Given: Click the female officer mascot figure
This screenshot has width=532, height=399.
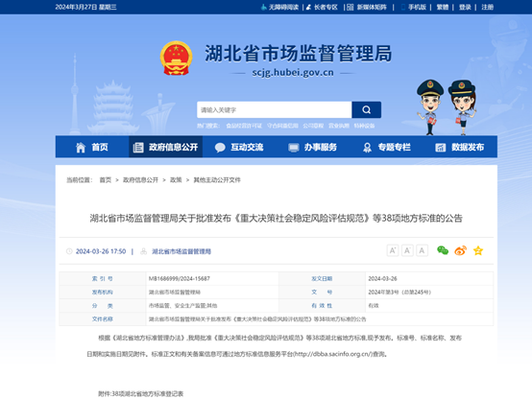Looking at the screenshot, I should pos(462,107).
